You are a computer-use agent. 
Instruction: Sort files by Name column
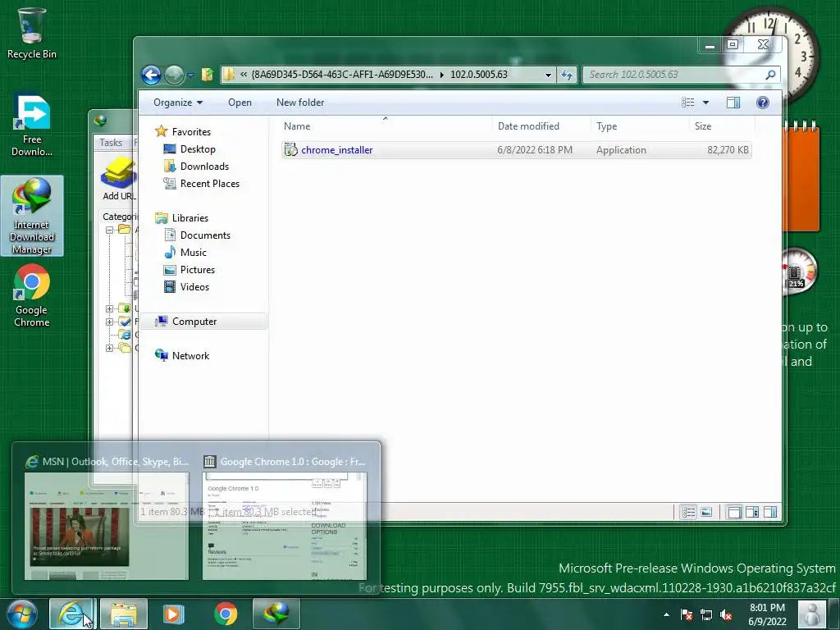point(386,126)
